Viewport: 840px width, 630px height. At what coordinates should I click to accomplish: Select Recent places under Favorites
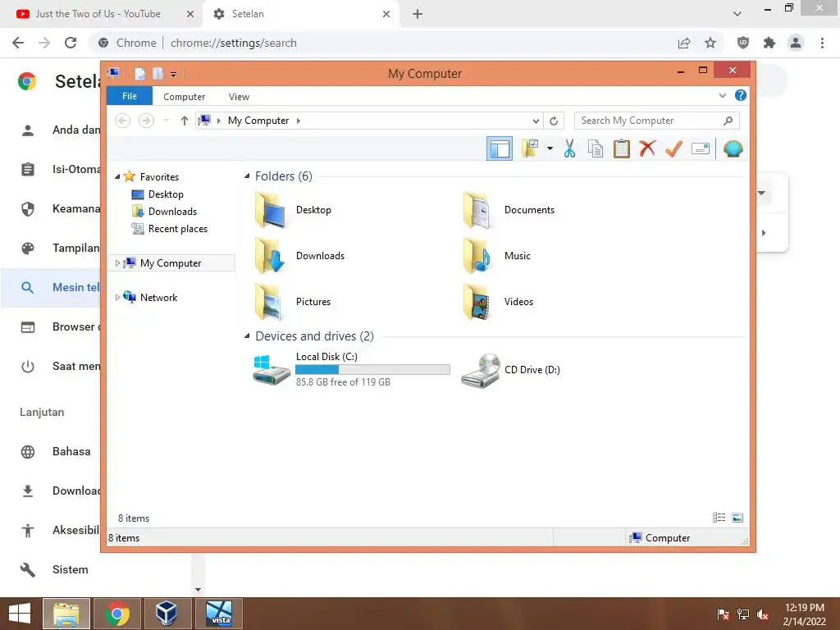[178, 229]
